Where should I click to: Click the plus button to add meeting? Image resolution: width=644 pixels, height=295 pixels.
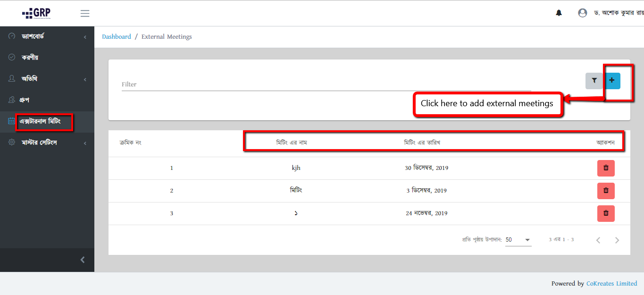pos(612,81)
